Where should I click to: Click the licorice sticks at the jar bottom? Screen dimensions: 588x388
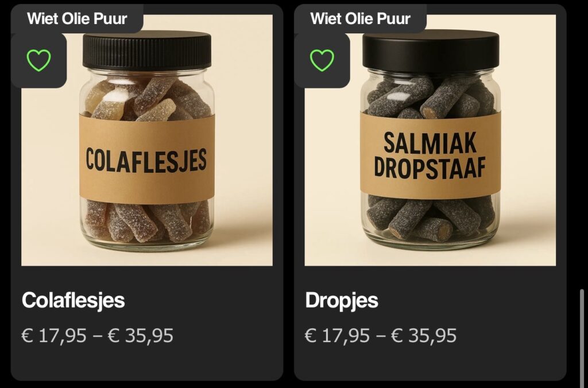[431, 218]
